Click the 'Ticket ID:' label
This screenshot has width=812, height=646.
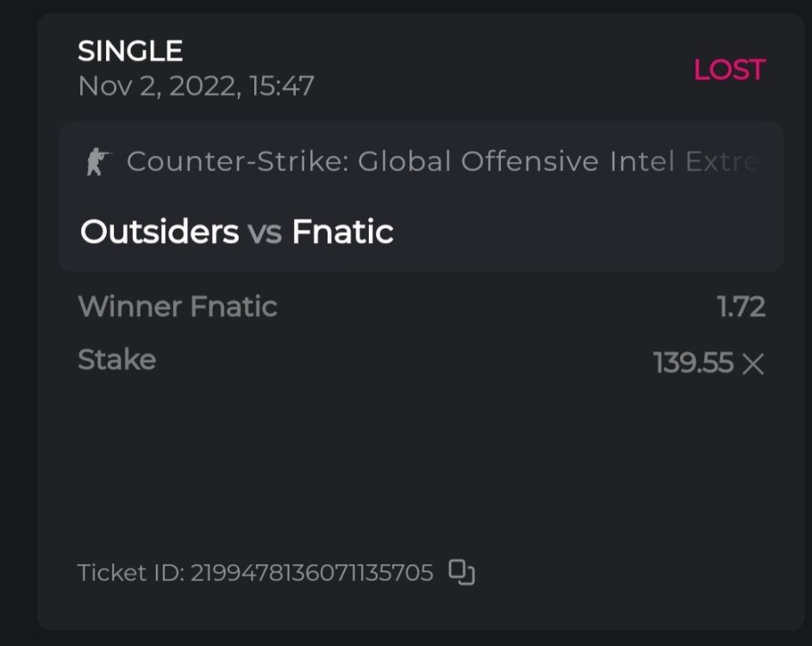[x=130, y=573]
